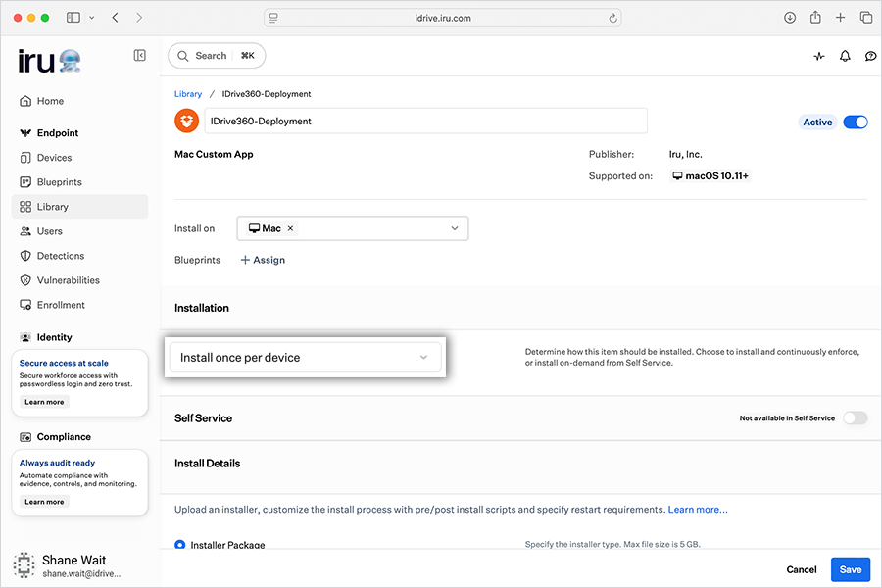Viewport: 882px width, 588px height.
Task: Toggle the Active status switch
Action: pos(856,122)
